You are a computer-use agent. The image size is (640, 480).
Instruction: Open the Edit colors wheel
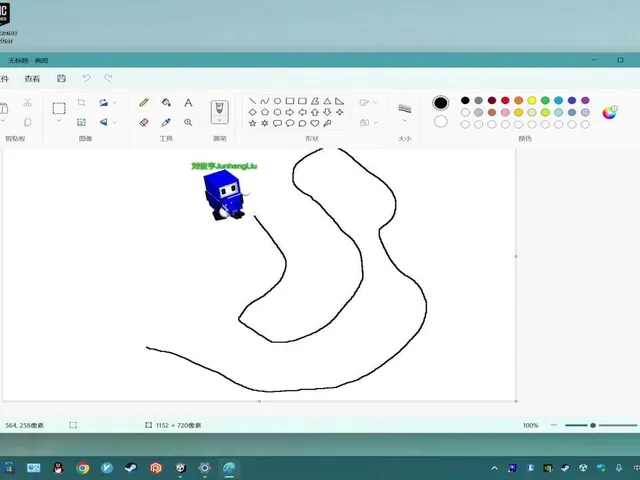click(610, 112)
